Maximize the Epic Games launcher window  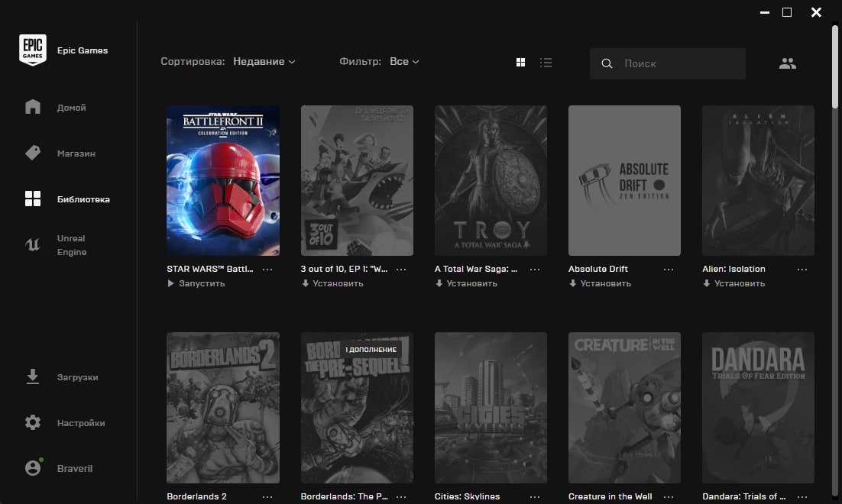787,12
